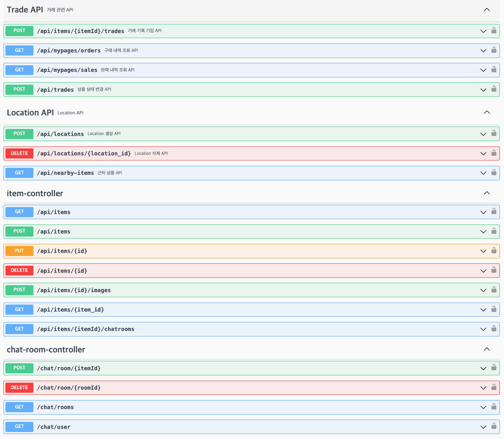Select the chat-room-controller section header
This screenshot has width=504, height=439.
[x=46, y=349]
